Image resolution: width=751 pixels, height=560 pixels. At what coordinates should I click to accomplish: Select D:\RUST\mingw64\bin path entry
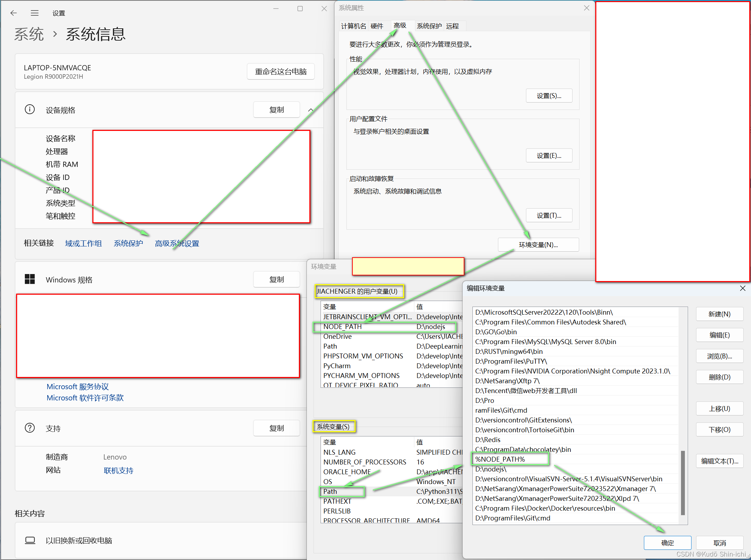pyautogui.click(x=576, y=351)
